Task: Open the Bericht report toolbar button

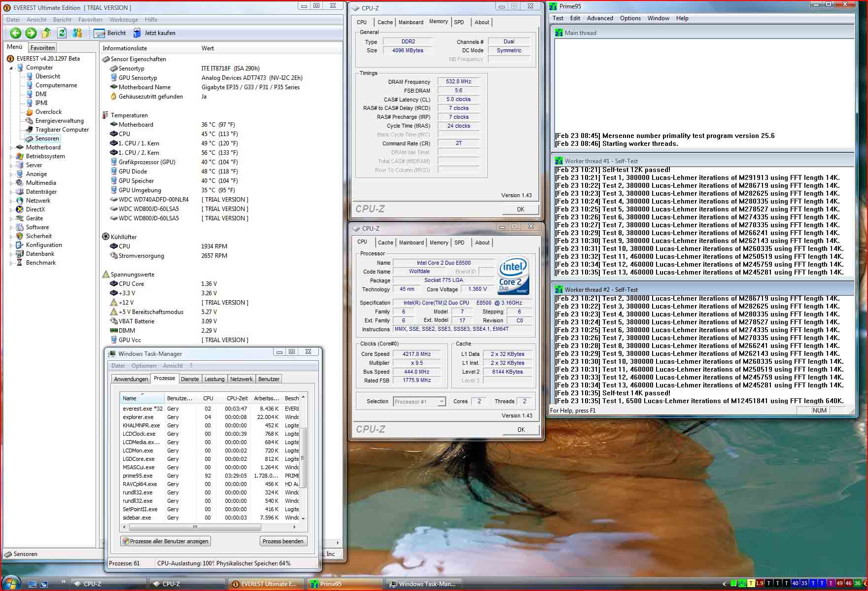Action: [110, 33]
